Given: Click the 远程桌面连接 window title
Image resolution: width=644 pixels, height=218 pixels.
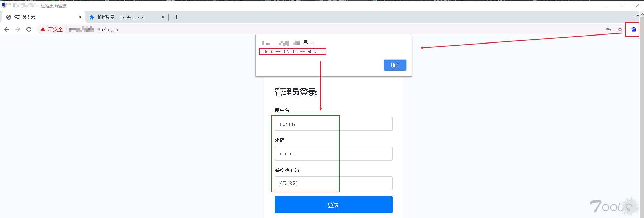Looking at the screenshot, I should (x=54, y=6).
